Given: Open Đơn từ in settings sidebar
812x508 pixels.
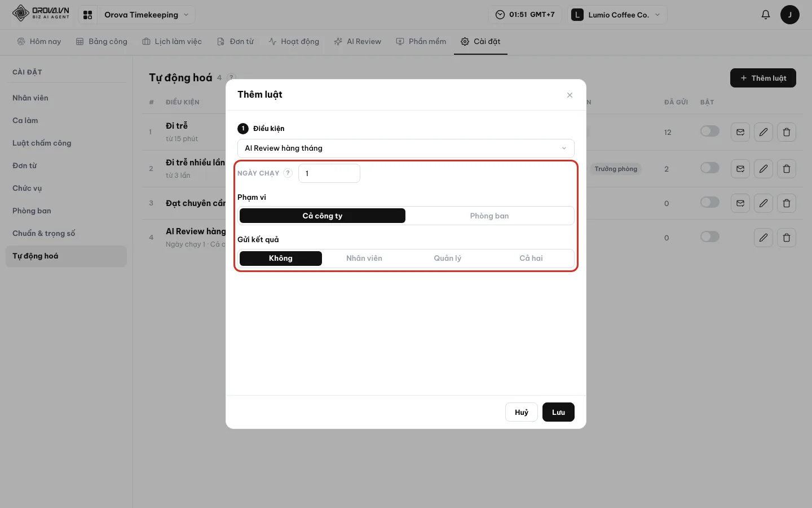Looking at the screenshot, I should pyautogui.click(x=66, y=166).
